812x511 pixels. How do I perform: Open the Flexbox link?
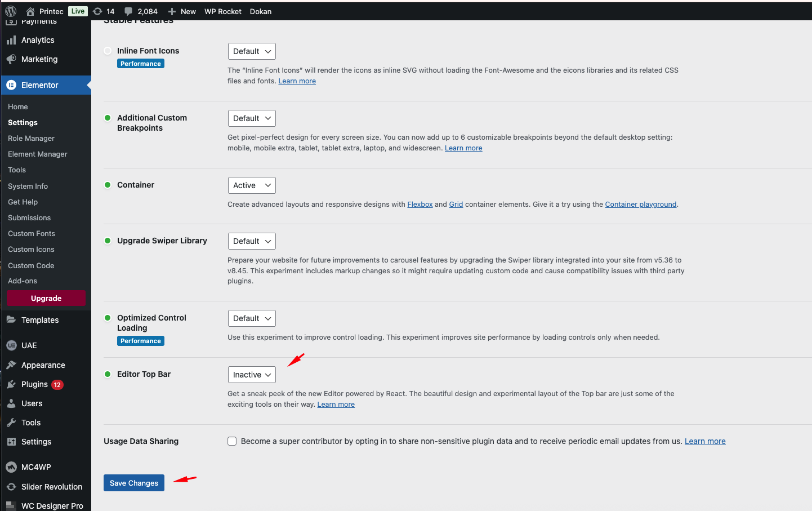pos(420,205)
